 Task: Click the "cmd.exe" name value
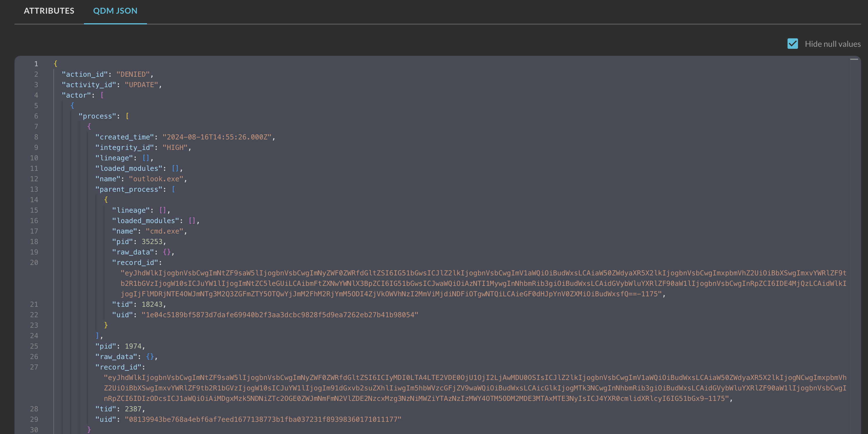(x=164, y=231)
